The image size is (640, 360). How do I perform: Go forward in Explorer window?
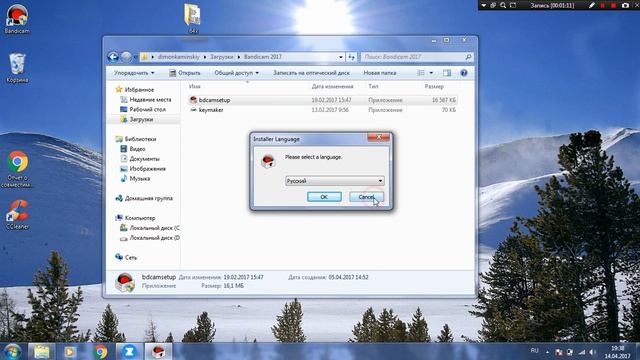point(126,57)
